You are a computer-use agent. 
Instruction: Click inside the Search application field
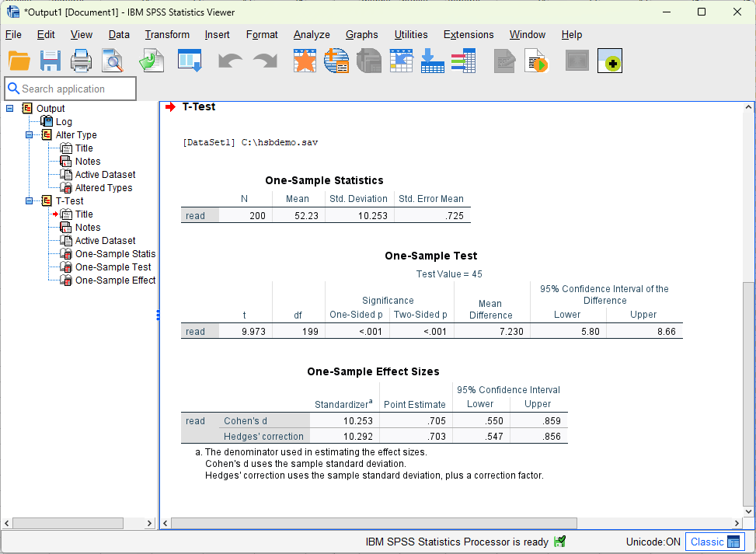pos(70,89)
